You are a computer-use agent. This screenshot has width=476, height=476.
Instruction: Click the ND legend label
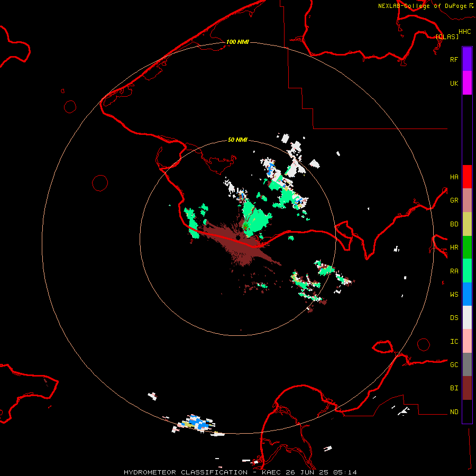pyautogui.click(x=454, y=411)
